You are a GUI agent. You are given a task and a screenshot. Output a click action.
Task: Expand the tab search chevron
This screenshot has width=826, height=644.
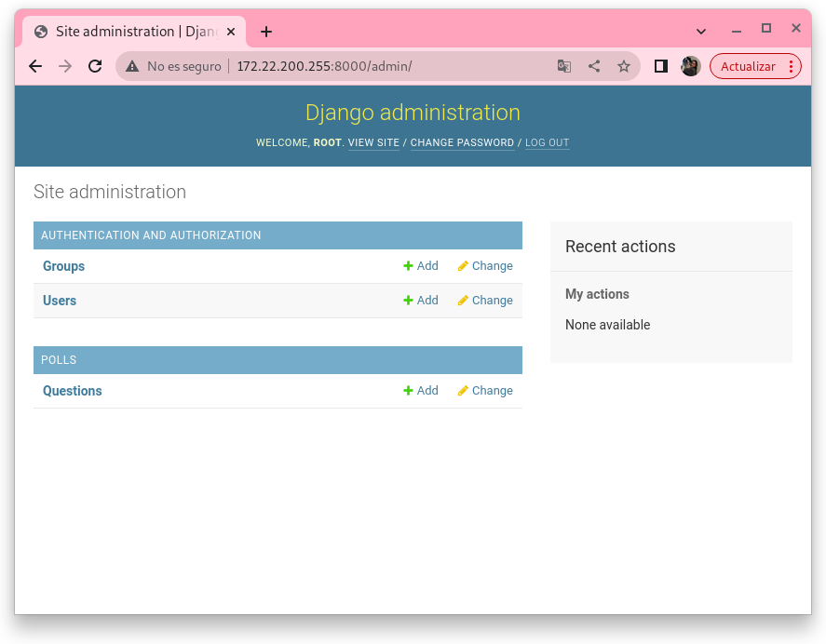click(x=701, y=32)
